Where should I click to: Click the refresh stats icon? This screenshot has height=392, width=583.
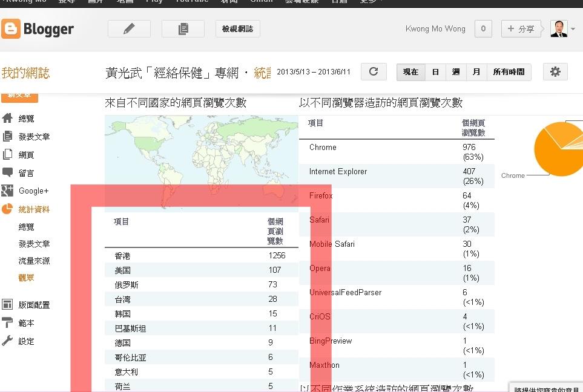(x=374, y=72)
